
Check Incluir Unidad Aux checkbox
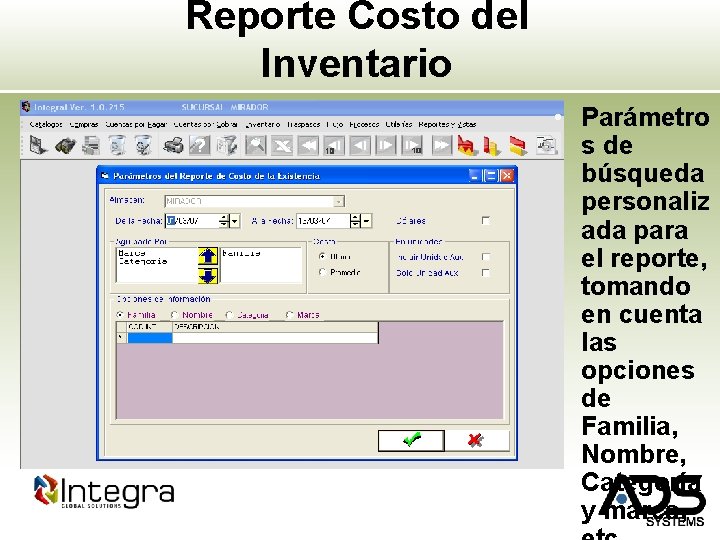(486, 257)
